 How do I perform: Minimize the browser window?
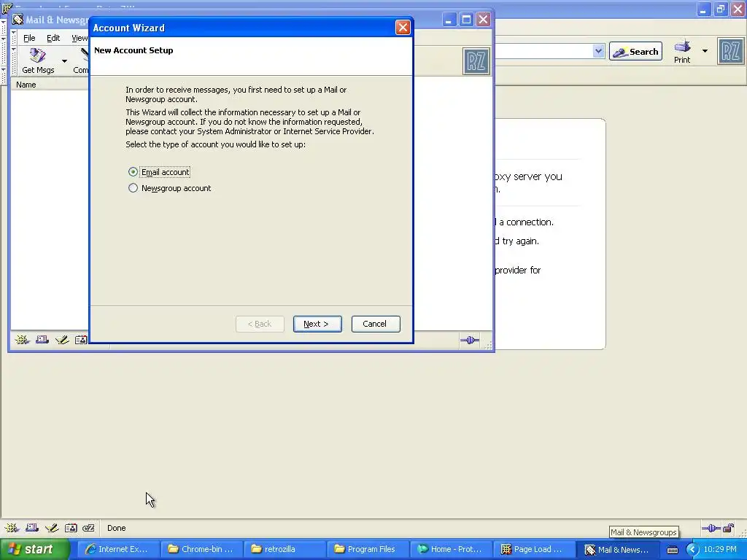click(704, 9)
